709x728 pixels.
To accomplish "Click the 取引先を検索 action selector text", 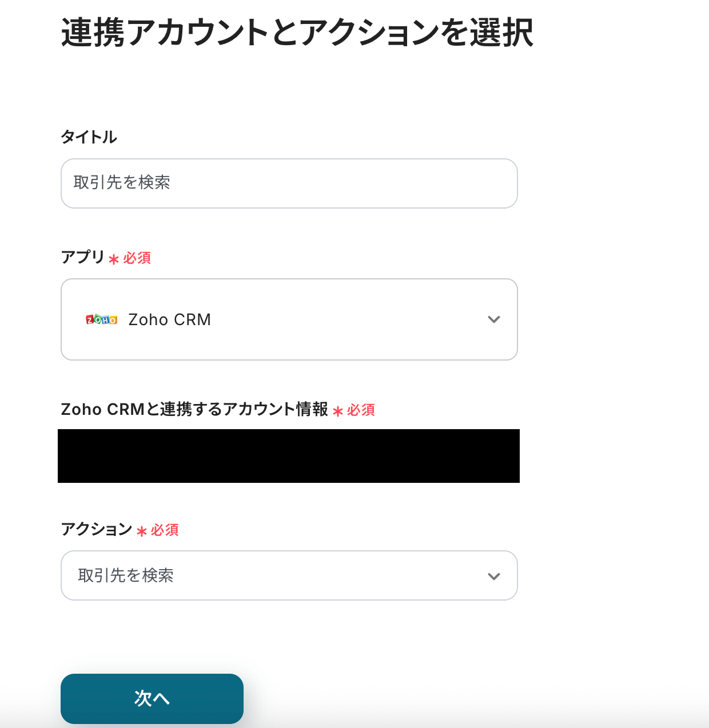I will pyautogui.click(x=126, y=575).
